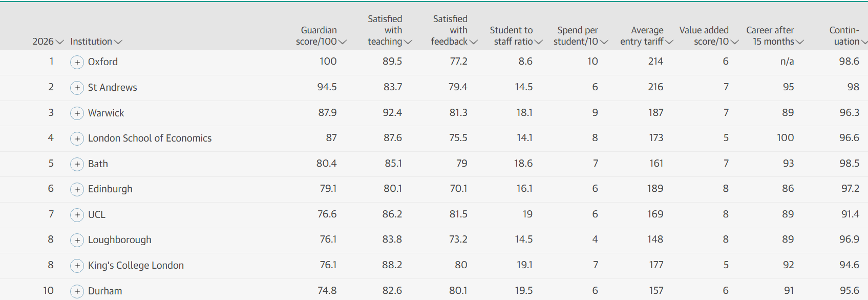Expand the Durham row plus icon
Screen dimensions: 868x300
77,291
